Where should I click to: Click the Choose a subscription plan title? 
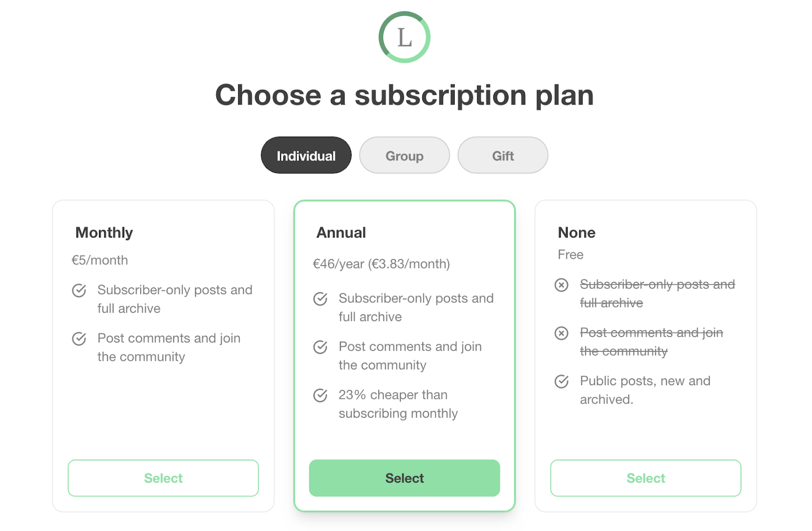[404, 94]
